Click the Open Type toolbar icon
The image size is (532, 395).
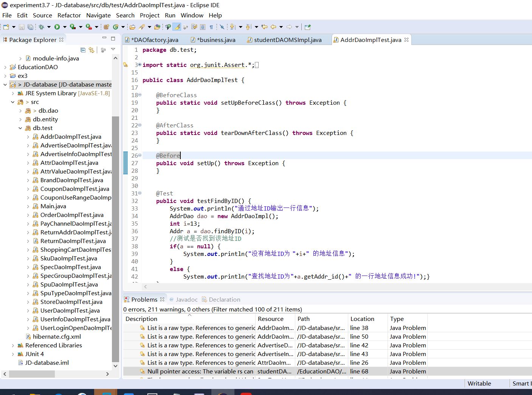click(x=132, y=27)
